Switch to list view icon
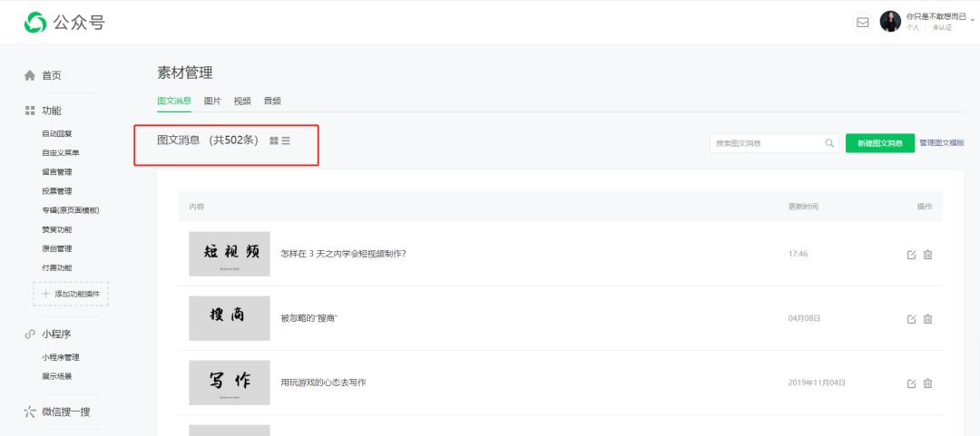This screenshot has width=980, height=436. [286, 140]
